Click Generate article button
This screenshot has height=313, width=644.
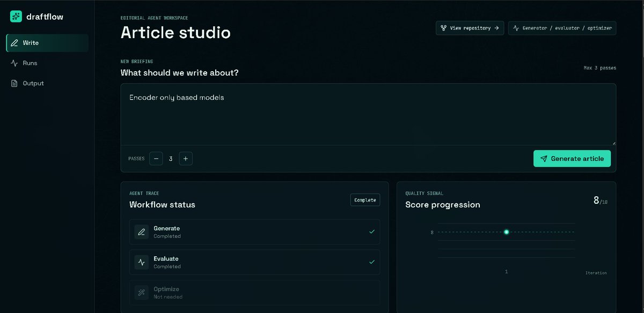[x=572, y=159]
